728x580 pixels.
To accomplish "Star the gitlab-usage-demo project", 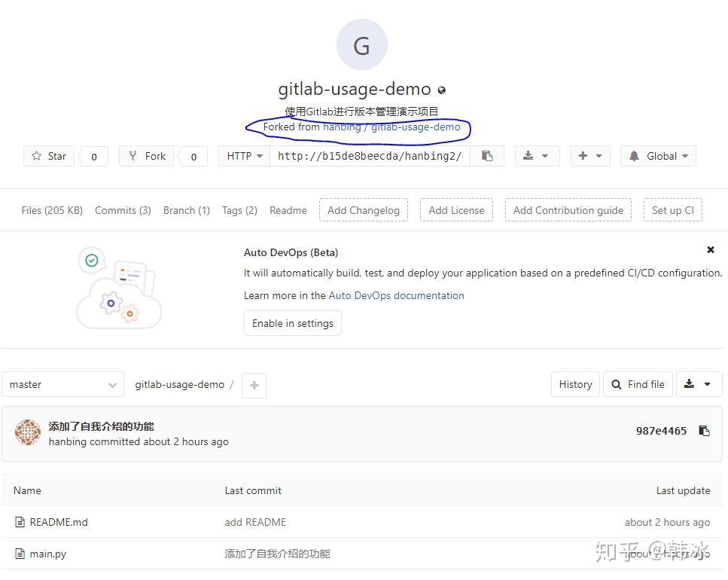I will pos(48,156).
